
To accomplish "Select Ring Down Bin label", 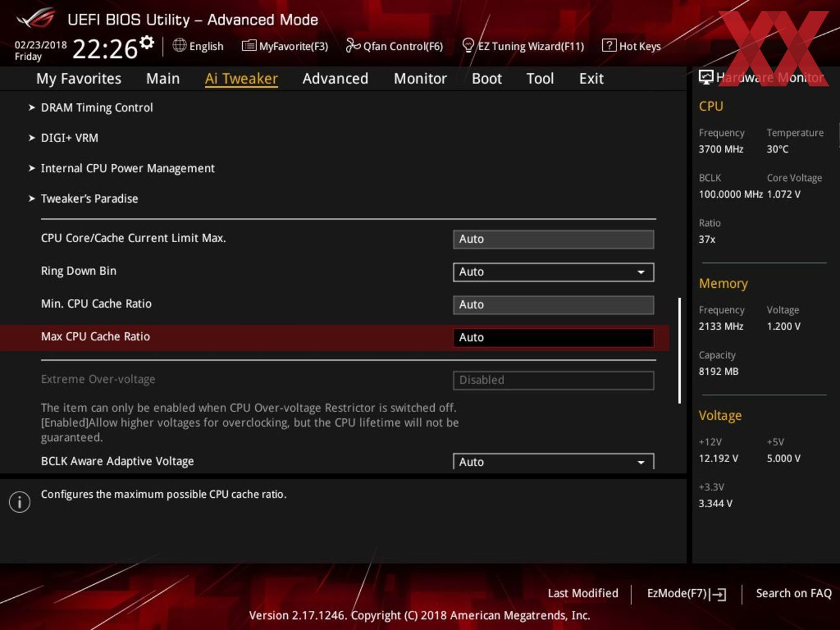I will coord(78,271).
